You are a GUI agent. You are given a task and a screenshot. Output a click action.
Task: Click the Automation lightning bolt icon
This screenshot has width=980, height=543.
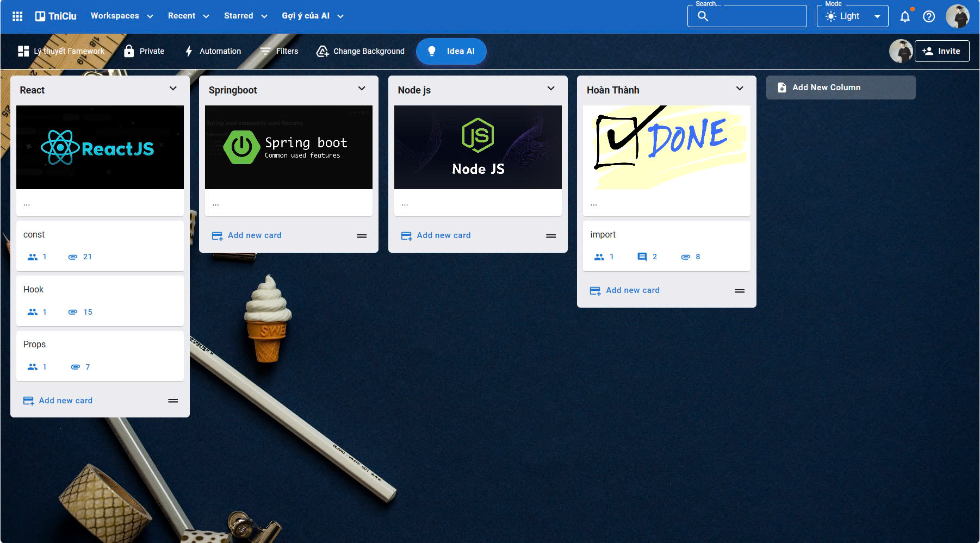point(189,51)
